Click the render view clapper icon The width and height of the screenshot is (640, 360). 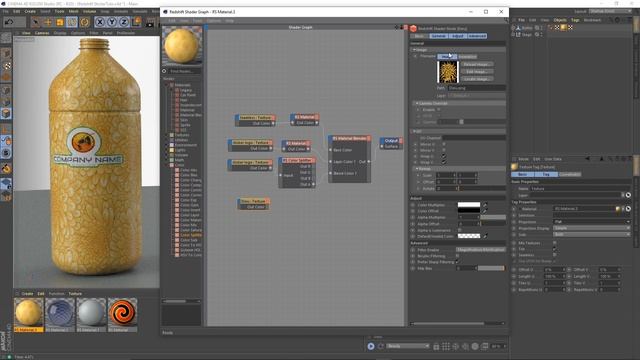point(150,22)
